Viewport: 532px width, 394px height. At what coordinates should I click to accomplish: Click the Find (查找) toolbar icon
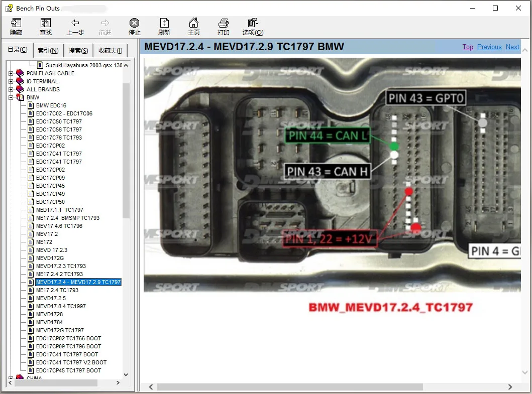(46, 23)
